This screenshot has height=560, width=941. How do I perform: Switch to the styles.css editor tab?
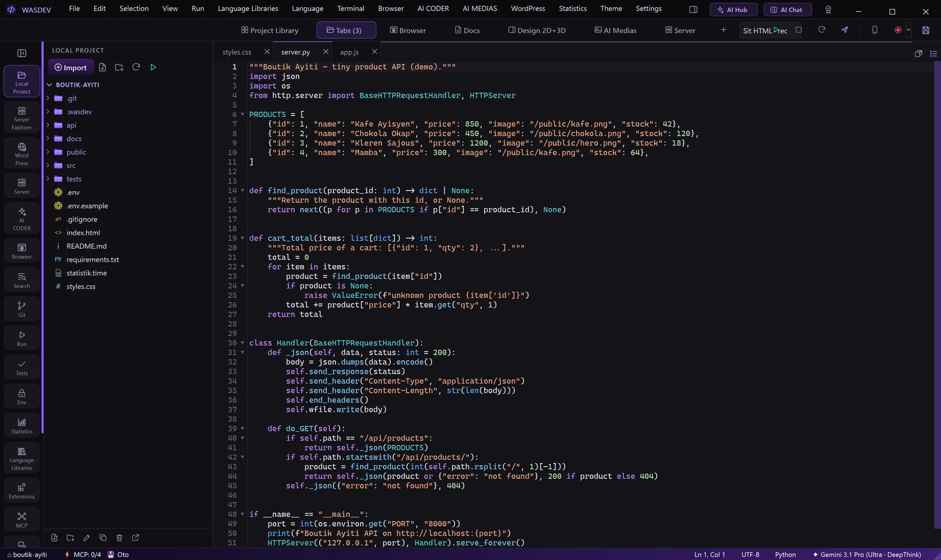coord(236,52)
